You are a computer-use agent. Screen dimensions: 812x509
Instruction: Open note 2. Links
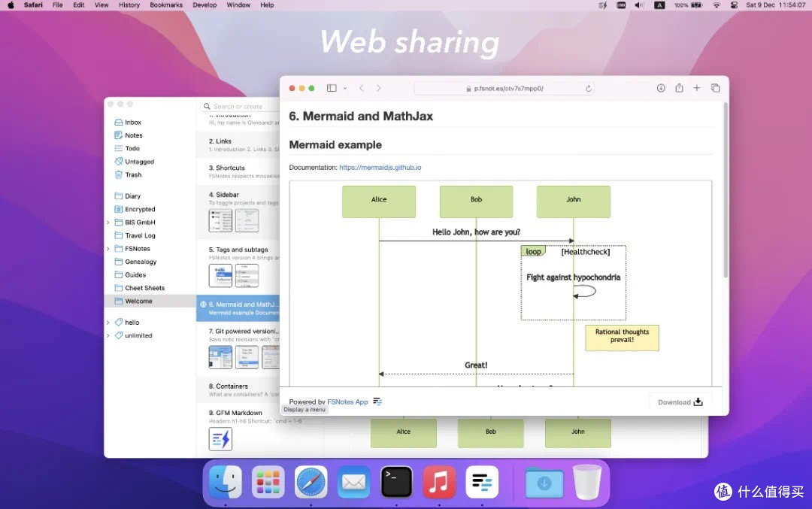(x=238, y=145)
